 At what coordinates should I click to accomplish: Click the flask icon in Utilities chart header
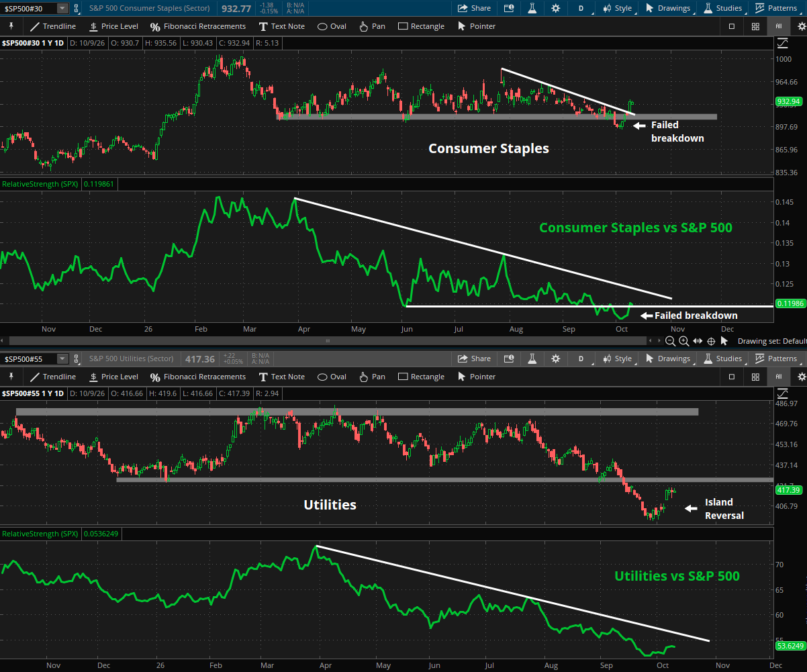click(532, 358)
